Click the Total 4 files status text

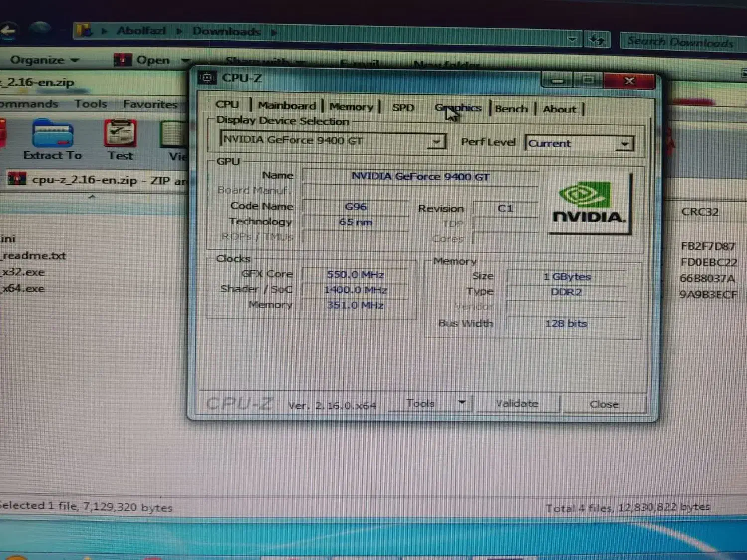pos(627,508)
